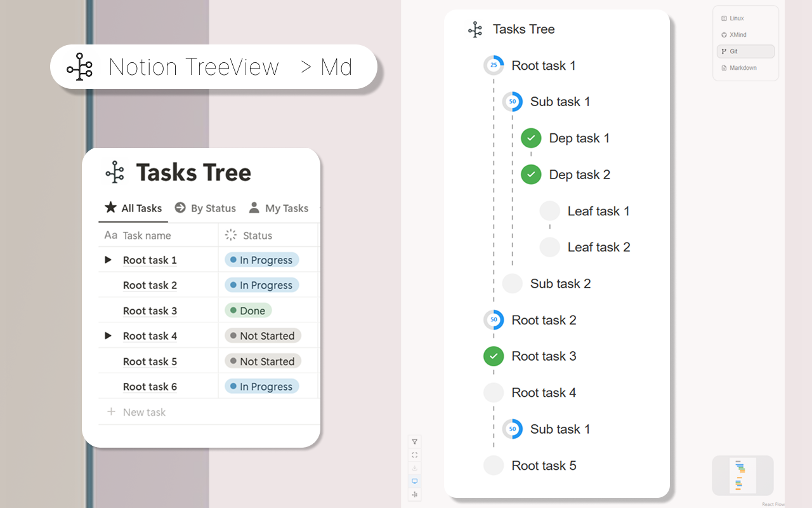Click the tree layout icon at controls bottom

tap(414, 495)
